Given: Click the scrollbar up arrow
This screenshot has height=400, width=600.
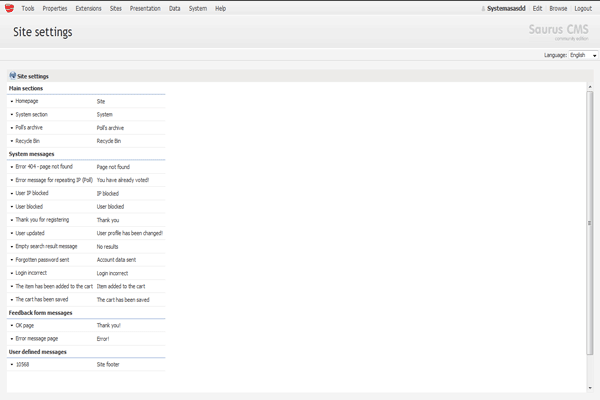Looking at the screenshot, I should (x=590, y=87).
